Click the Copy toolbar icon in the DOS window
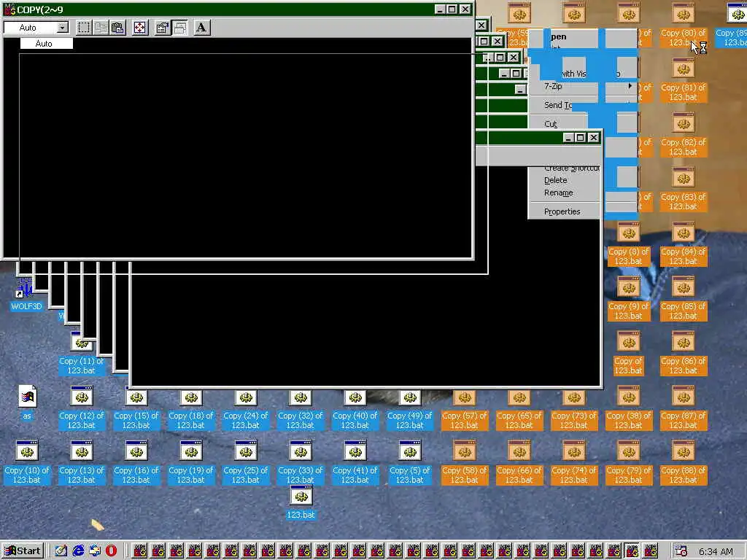The height and width of the screenshot is (560, 747). point(101,28)
